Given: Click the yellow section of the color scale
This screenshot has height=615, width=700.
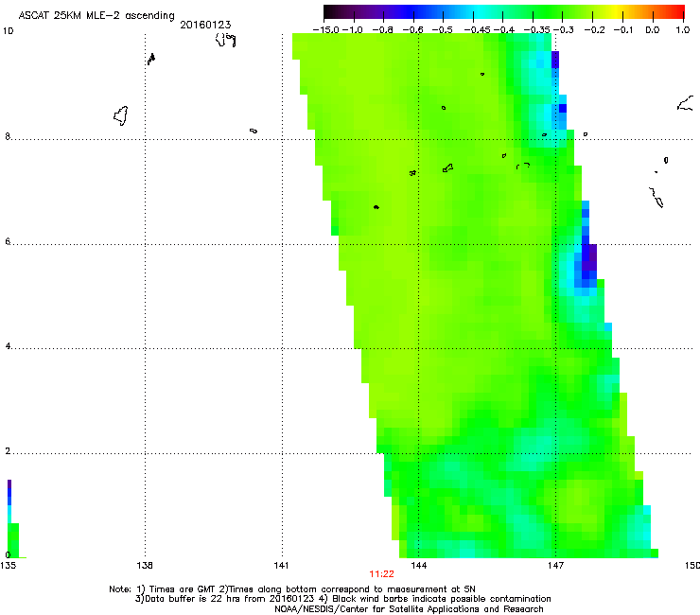Looking at the screenshot, I should pyautogui.click(x=616, y=12).
